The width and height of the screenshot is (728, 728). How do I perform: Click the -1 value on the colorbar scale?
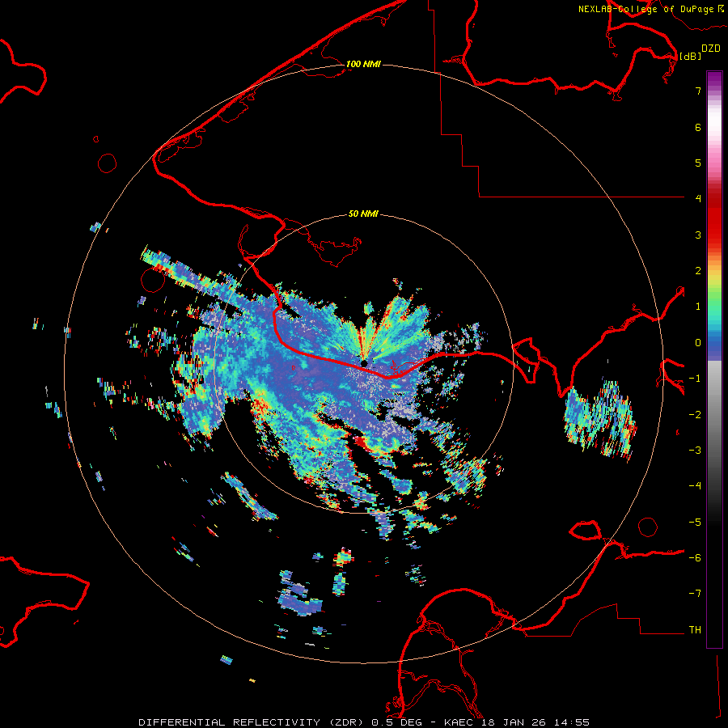(x=695, y=379)
